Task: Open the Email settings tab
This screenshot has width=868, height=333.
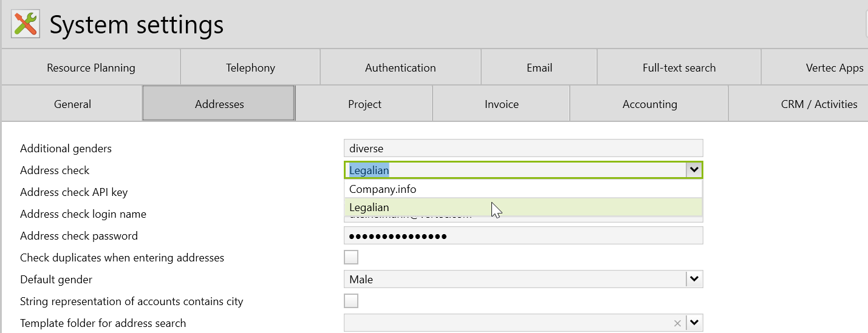Action: click(x=539, y=67)
